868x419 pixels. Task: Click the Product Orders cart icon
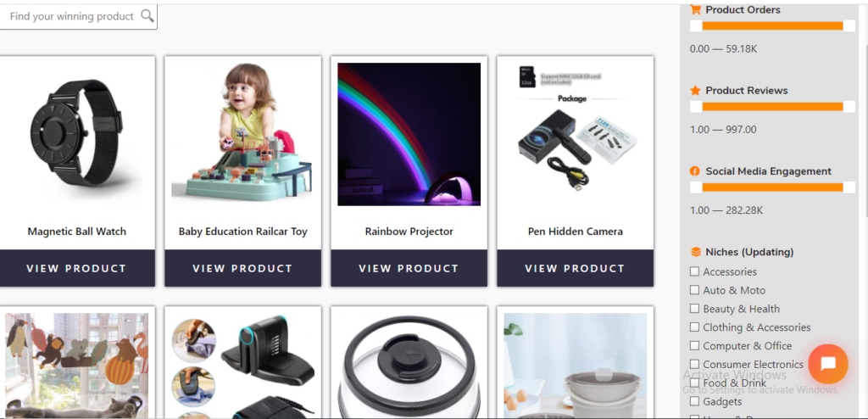[695, 9]
